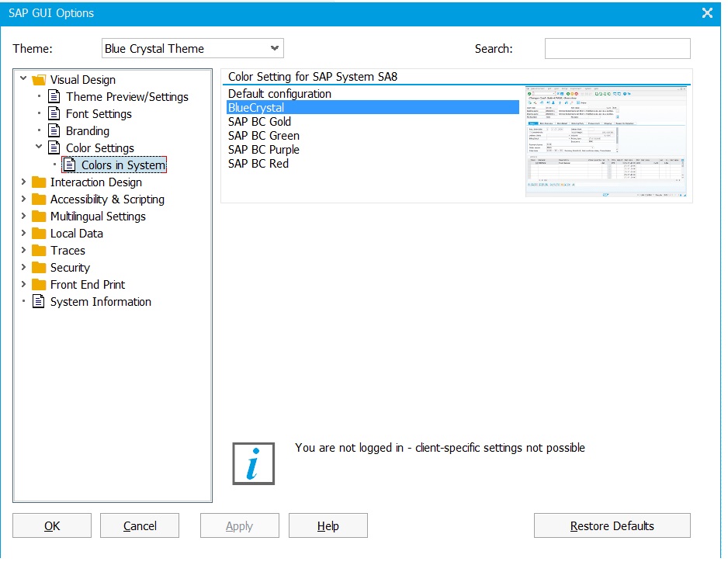
Task: Select Interaction Design label in tree
Action: [95, 182]
